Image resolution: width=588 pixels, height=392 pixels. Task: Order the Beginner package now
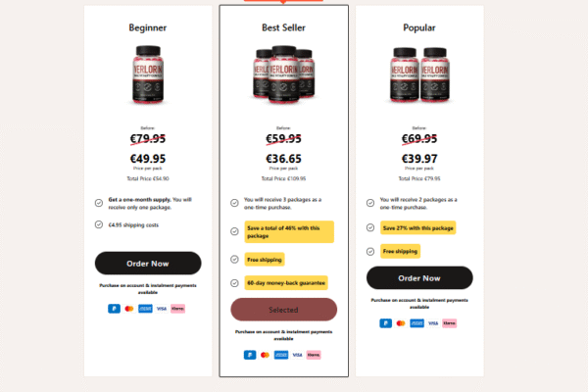point(148,263)
